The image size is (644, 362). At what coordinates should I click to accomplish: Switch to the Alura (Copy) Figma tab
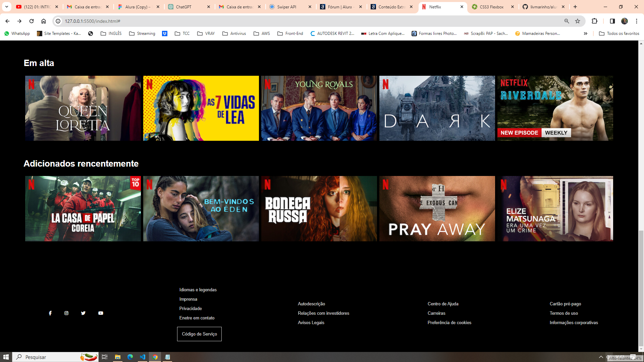click(x=138, y=7)
